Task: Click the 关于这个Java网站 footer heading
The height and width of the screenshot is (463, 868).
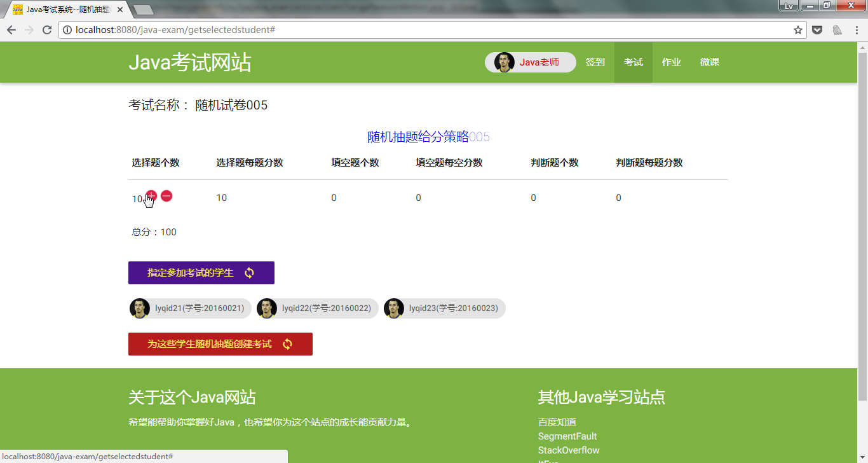Action: [x=192, y=397]
